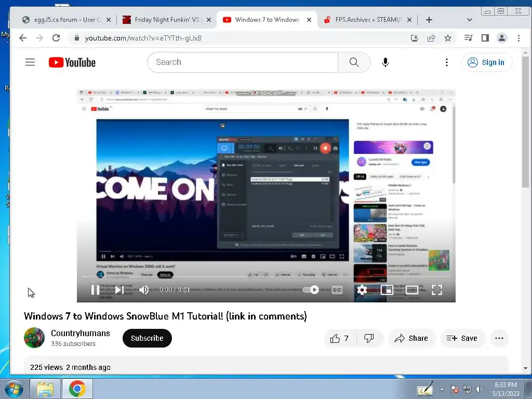Open YouTube settings three-dot menu
Image resolution: width=532 pixels, height=399 pixels.
(446, 62)
